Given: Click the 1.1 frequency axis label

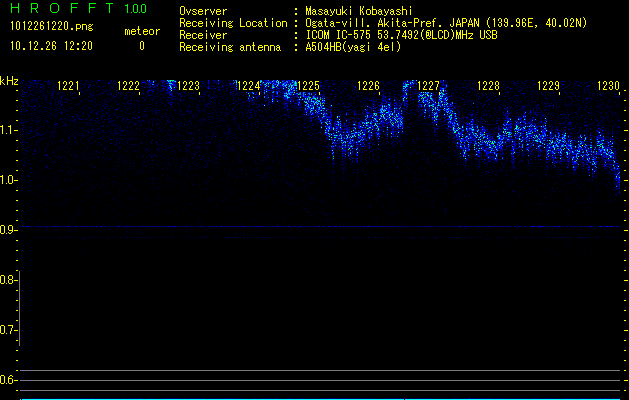Looking at the screenshot, I should (7, 130).
